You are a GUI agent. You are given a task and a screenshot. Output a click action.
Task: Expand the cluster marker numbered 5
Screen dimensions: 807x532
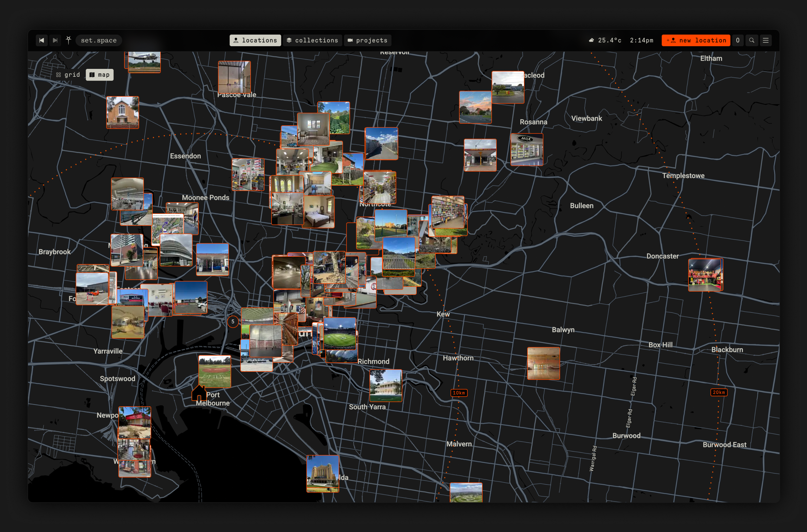point(233,321)
